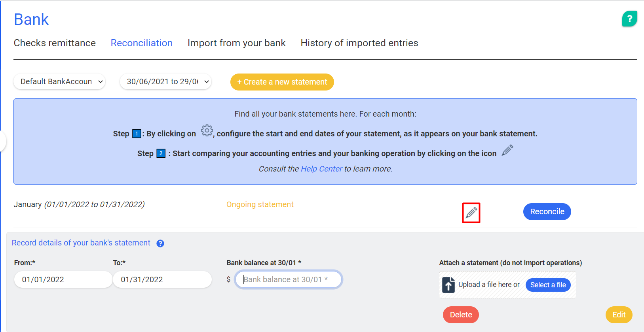Open the green help question mark icon
This screenshot has height=332, width=644.
coord(629,19)
